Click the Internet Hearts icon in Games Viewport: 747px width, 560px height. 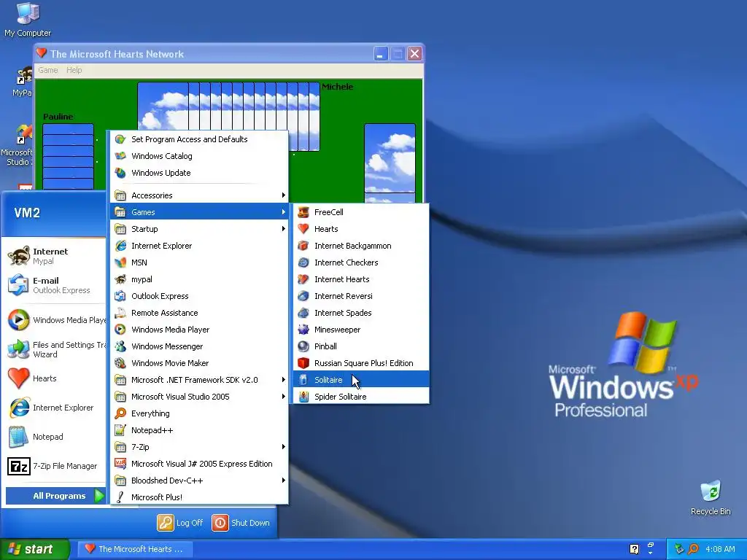pyautogui.click(x=303, y=279)
